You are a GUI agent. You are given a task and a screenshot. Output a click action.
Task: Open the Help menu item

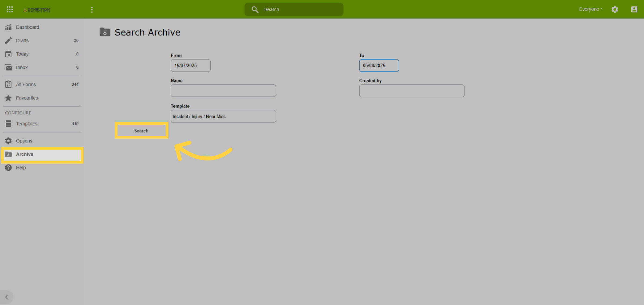(x=42, y=168)
